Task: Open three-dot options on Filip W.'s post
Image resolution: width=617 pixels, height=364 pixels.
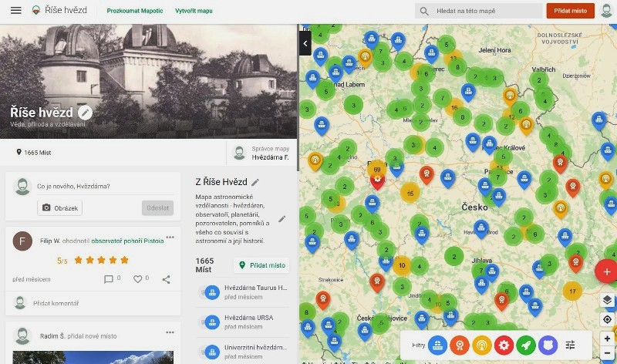Action: [x=170, y=237]
